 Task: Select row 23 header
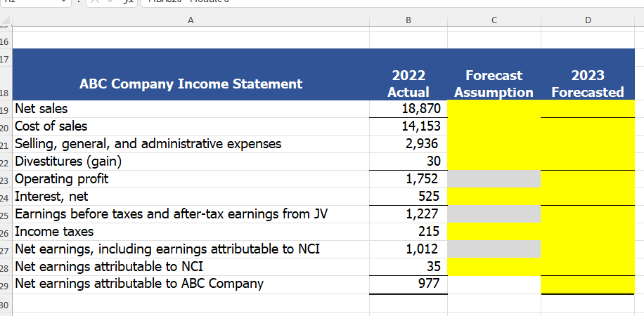6,179
